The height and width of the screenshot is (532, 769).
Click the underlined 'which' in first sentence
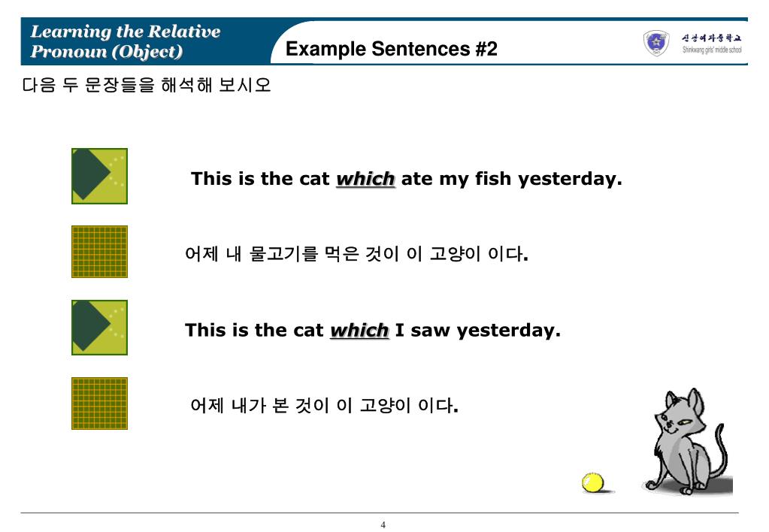click(x=365, y=179)
